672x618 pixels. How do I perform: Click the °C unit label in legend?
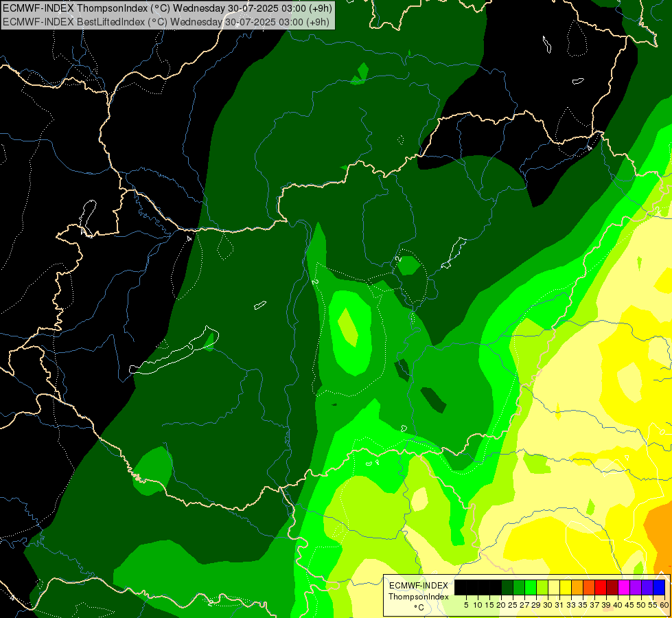click(x=419, y=608)
